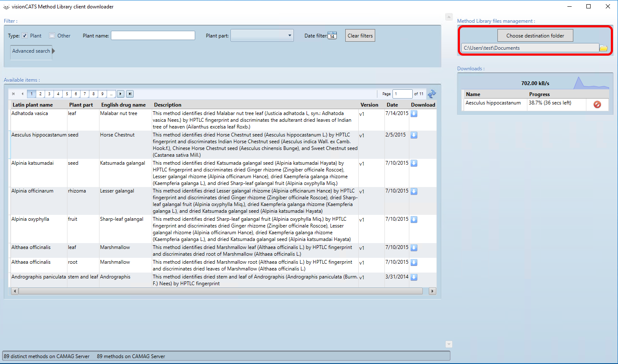Screen dimensions: 618x364
Task: Click the Andrographis paniculata Latin name
Action: [x=39, y=277]
